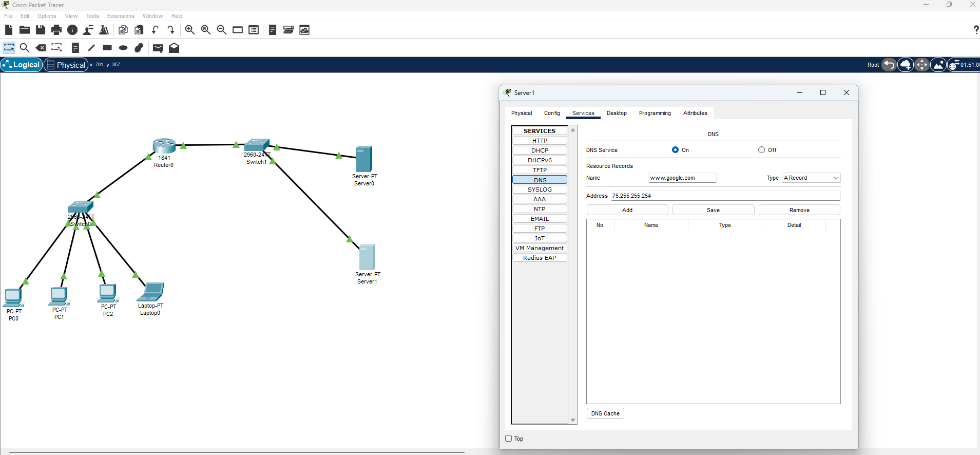Choose the Resize shape tool
Viewport: 980px width, 455px height.
[x=56, y=48]
